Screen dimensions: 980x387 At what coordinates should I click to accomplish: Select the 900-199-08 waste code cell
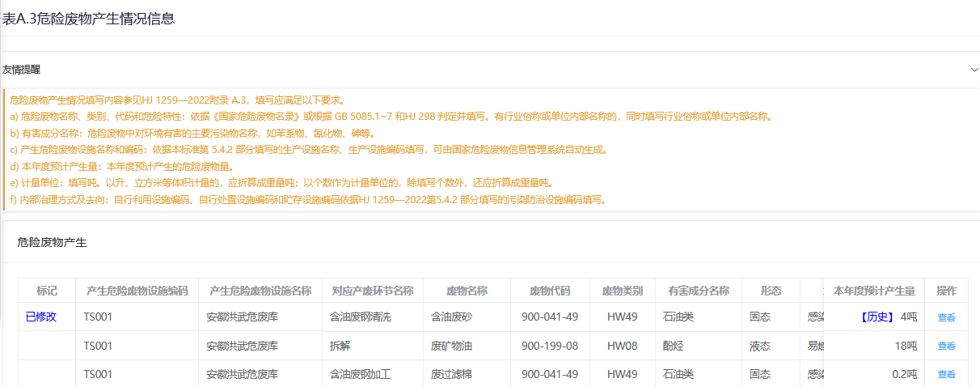[550, 346]
